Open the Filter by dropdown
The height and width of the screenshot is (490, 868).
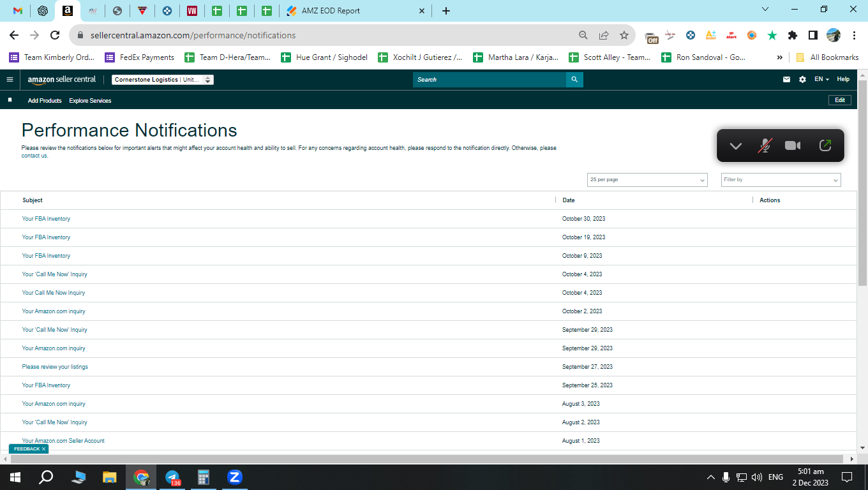point(781,180)
